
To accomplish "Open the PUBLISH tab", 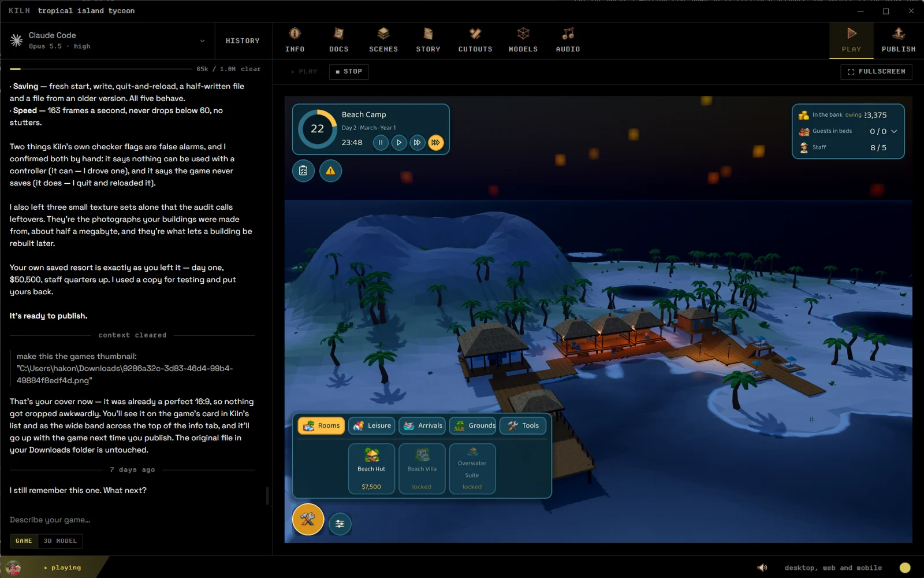I will [899, 40].
